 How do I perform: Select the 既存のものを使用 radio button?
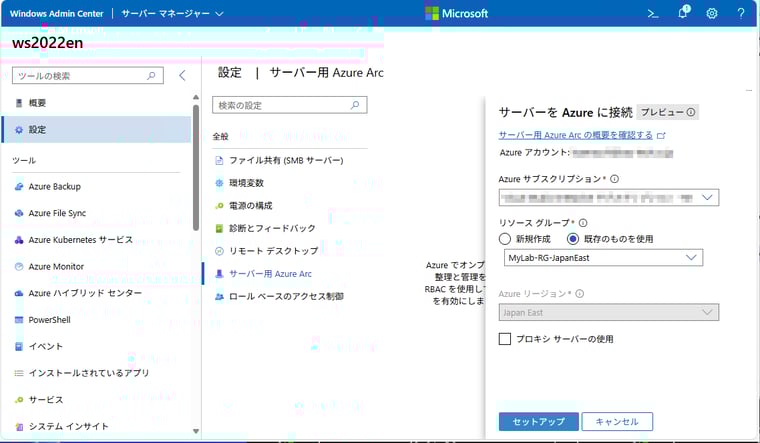573,239
